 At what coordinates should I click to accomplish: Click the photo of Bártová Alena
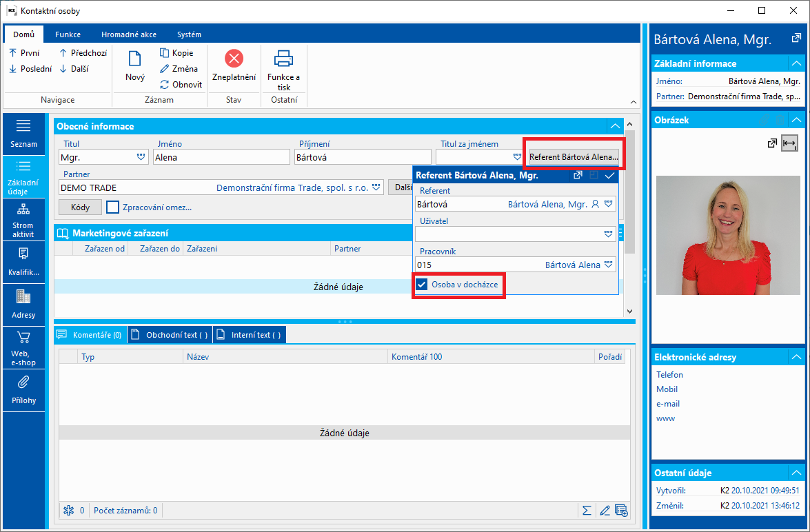(728, 235)
